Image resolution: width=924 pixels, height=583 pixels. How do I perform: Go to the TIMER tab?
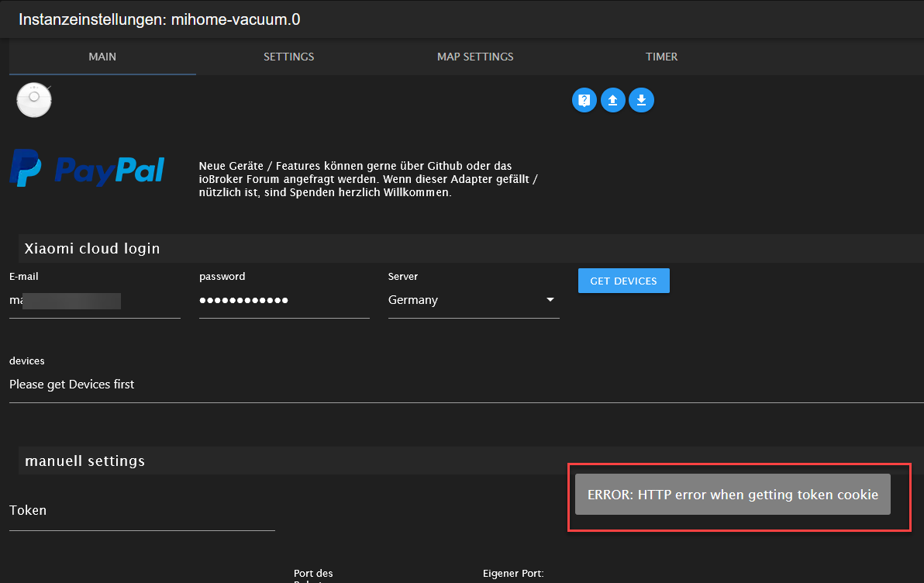pos(661,57)
